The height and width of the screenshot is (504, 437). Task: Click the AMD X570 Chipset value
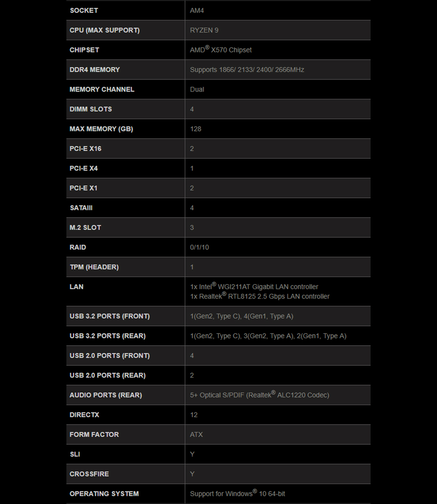221,50
